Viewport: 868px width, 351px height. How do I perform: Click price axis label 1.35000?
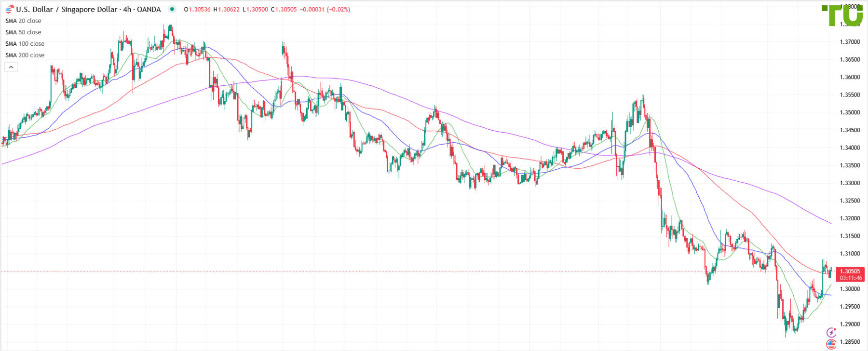850,112
